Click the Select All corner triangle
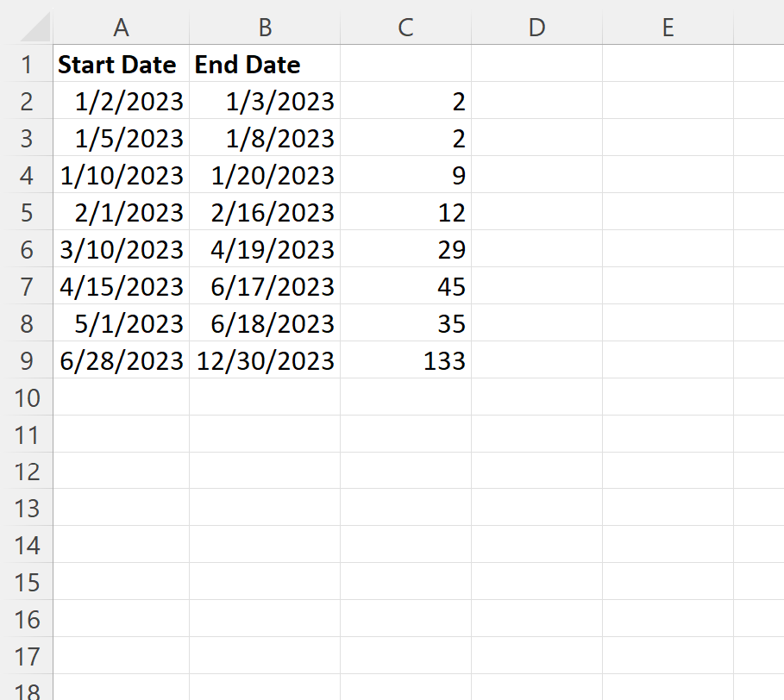The height and width of the screenshot is (700, 784). coord(35,27)
